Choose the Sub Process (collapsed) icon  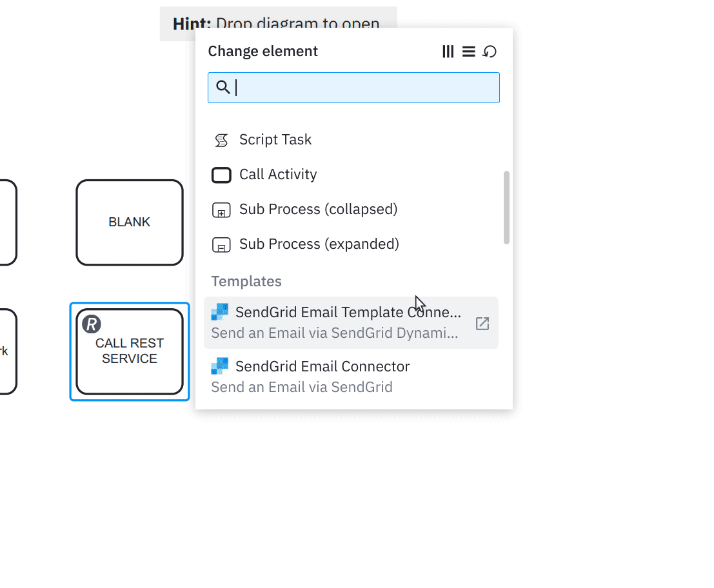[x=221, y=210]
